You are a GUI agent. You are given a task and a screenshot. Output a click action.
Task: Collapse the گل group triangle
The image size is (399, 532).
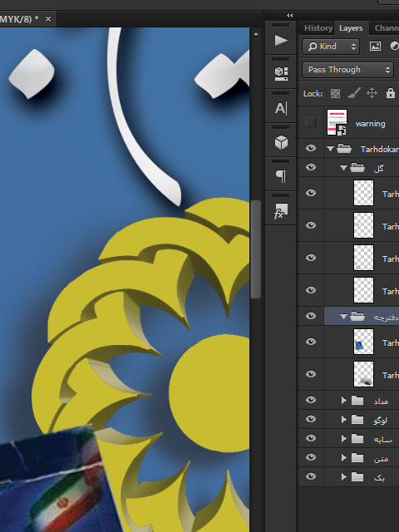[343, 168]
